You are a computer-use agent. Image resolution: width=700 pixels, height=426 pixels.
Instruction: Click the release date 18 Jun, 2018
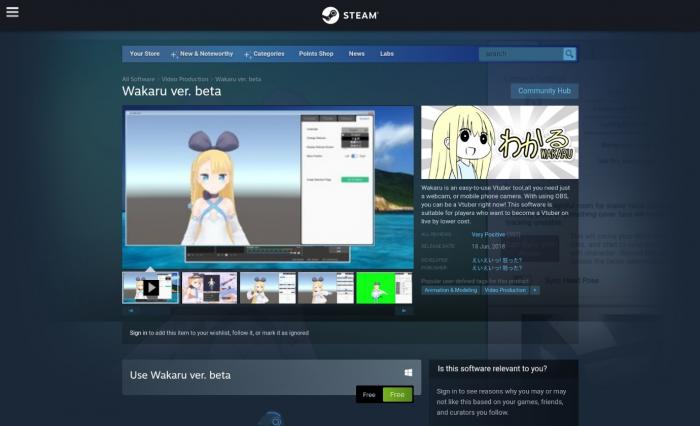[488, 246]
